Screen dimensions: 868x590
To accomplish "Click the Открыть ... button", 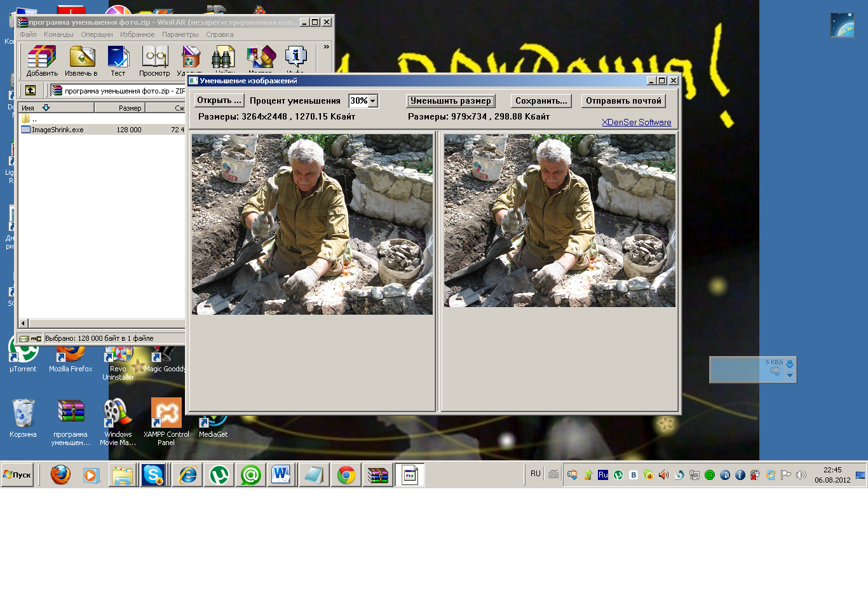I will [219, 100].
